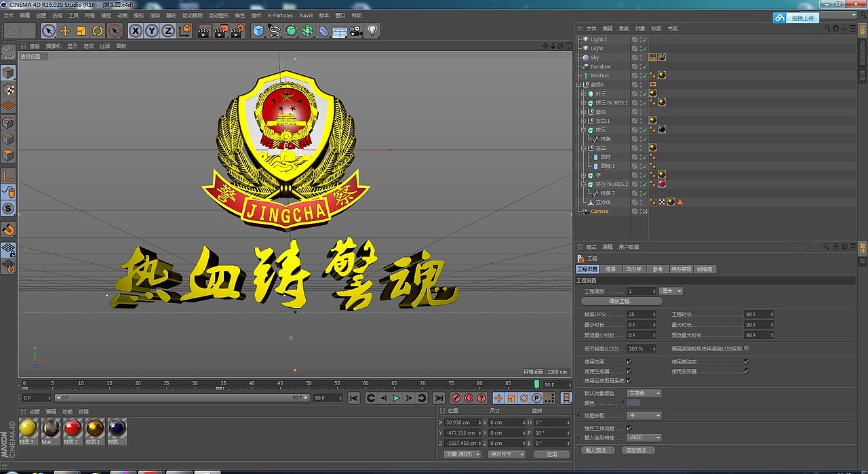The width and height of the screenshot is (868, 474).
Task: Open the 厘米 unit dropdown
Action: pos(671,291)
